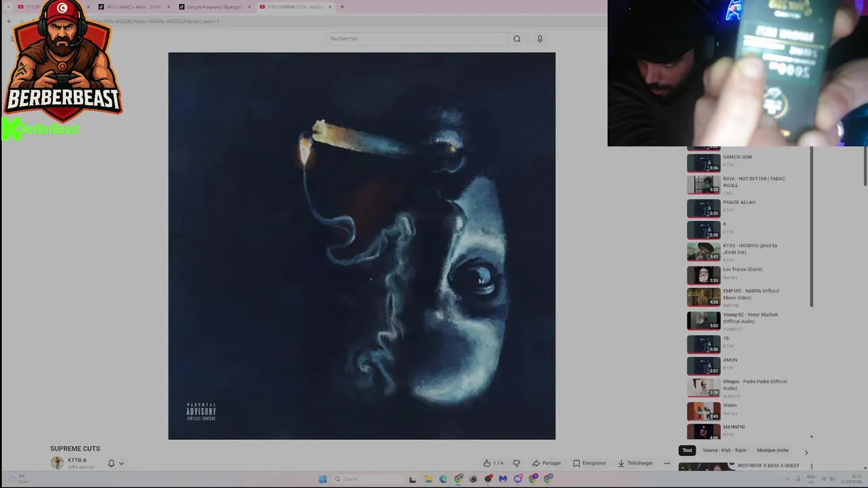Open options for ROOTROOF X BAYA video

click(812, 466)
